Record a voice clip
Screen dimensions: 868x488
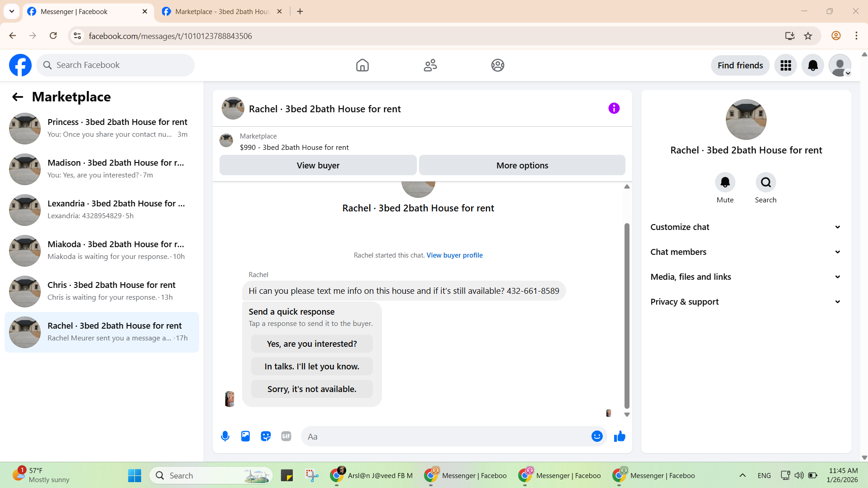tap(225, 436)
